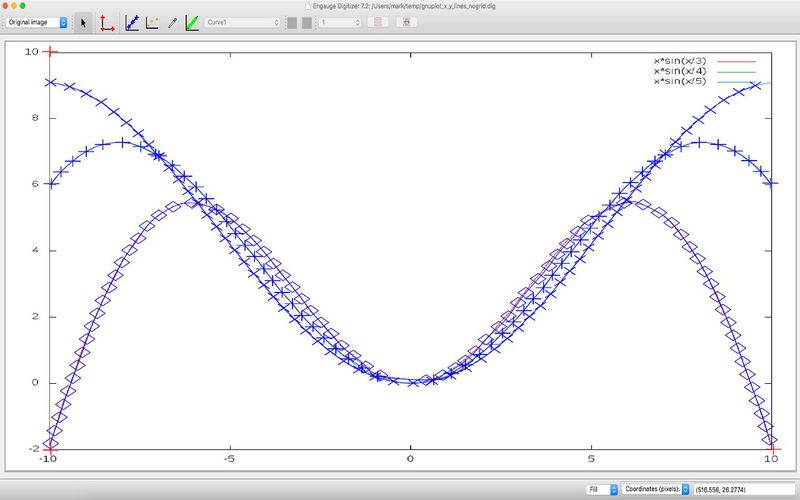The width and height of the screenshot is (800, 500).
Task: Expand the Curve1 curve selector
Action: pos(242,22)
